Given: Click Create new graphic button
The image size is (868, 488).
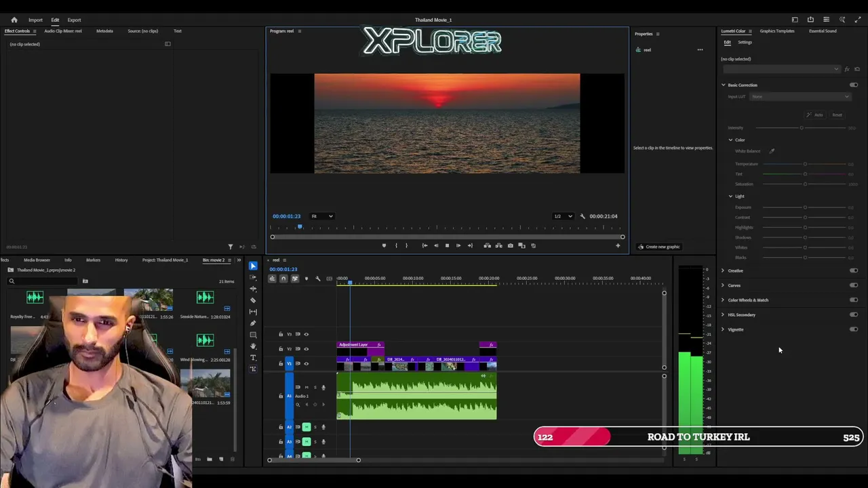Looking at the screenshot, I should 658,247.
